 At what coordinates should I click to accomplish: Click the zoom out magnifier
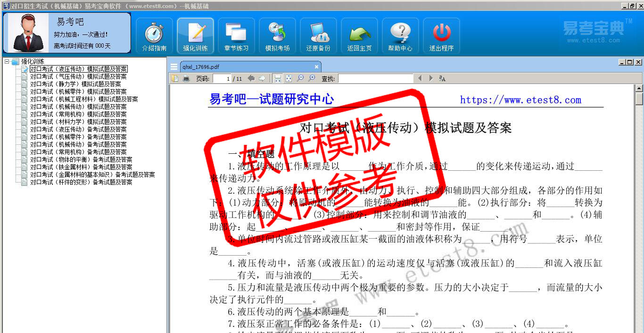(x=300, y=78)
